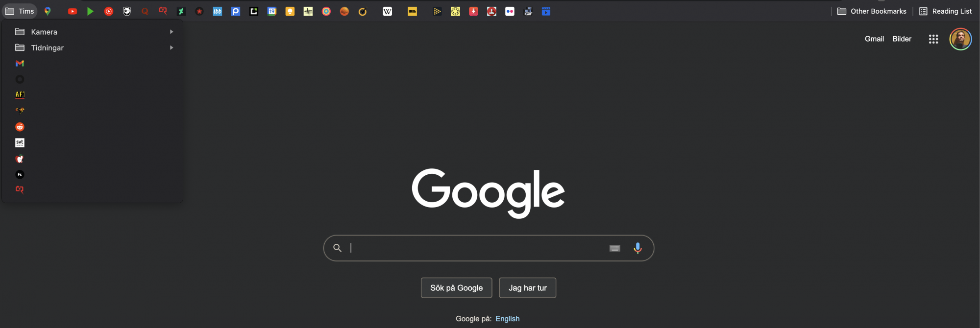Viewport: 980px width, 328px height.
Task: Open the yellow ring checkmark bookmark
Action: [x=363, y=11]
